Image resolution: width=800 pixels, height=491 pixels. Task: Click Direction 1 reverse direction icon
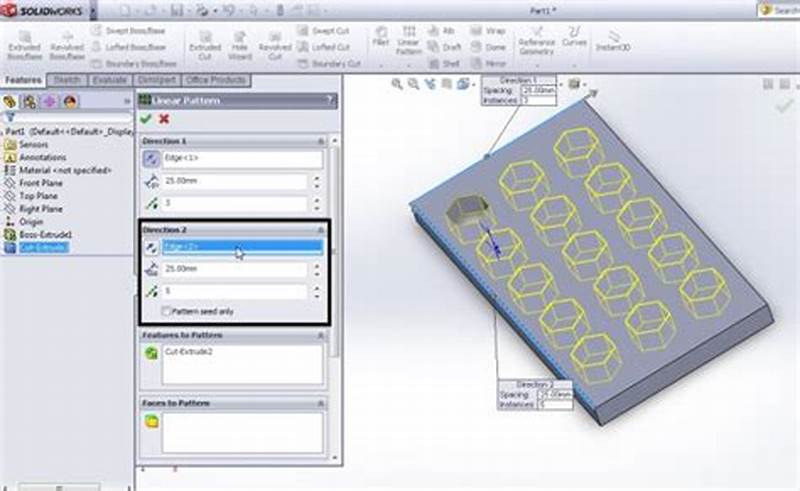(x=151, y=159)
